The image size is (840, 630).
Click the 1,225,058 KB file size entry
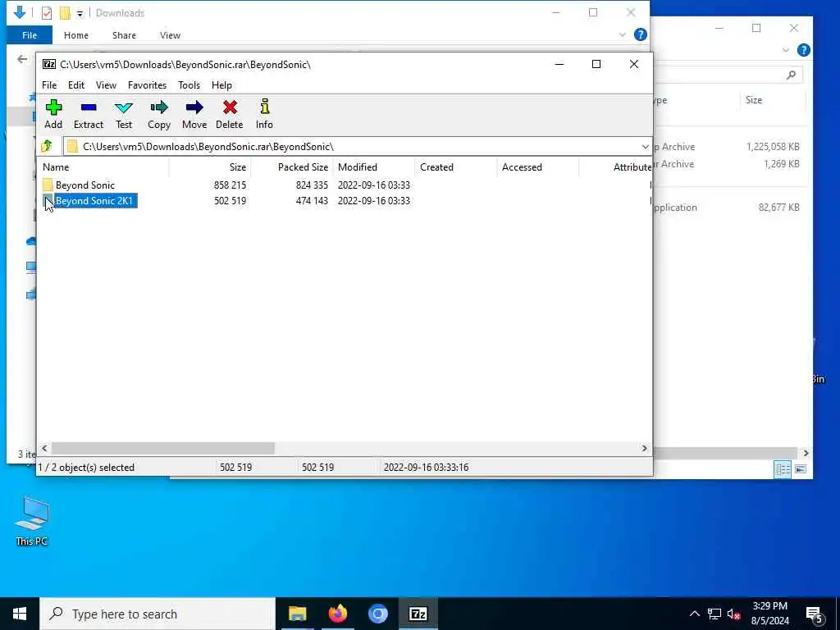pos(773,147)
